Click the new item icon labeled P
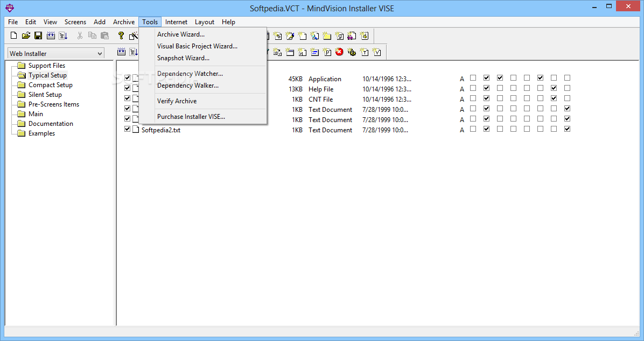Screen dimensions: 644x341 [327, 52]
